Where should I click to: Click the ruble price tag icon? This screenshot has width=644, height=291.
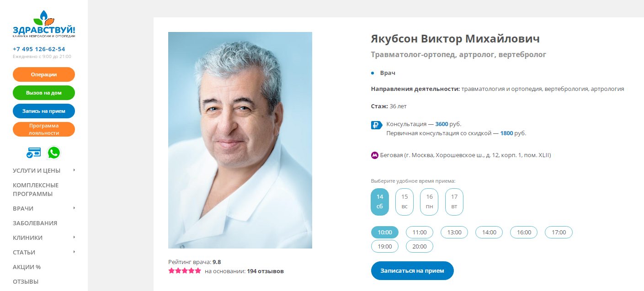click(x=377, y=125)
